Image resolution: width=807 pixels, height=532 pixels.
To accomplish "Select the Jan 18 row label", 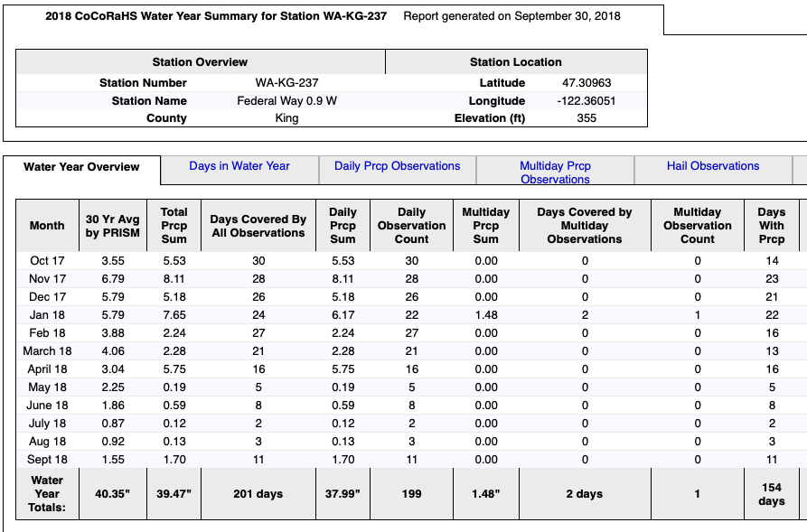I will [47, 315].
